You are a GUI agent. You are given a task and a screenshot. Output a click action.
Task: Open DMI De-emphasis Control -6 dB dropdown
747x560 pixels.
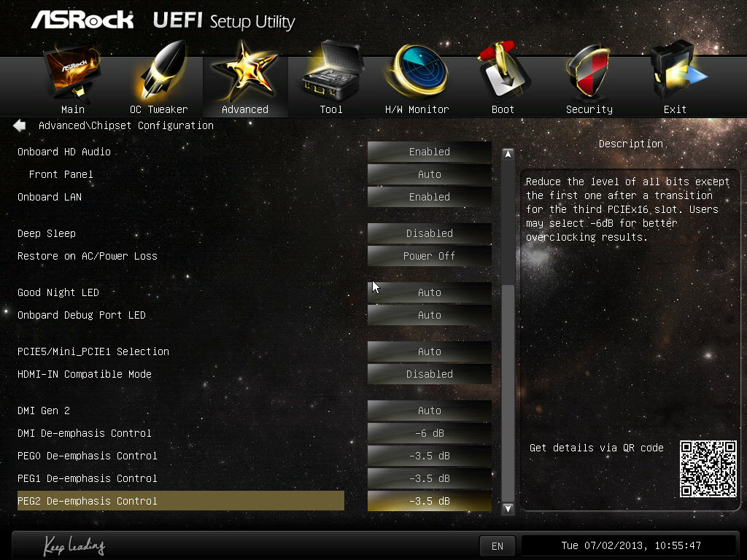coord(429,433)
